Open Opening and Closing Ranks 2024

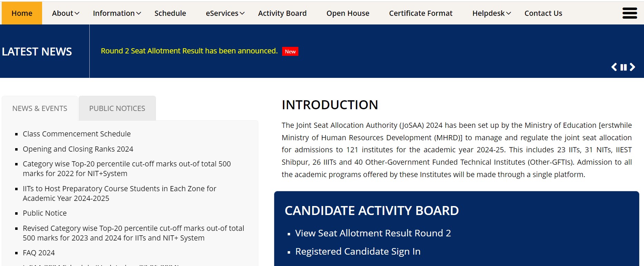click(x=78, y=149)
